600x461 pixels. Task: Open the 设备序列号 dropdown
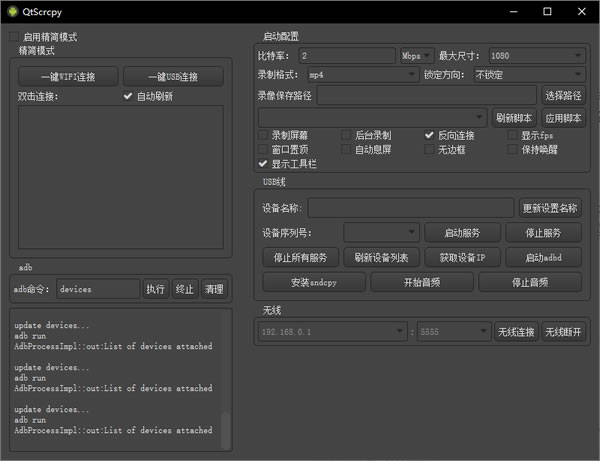(380, 233)
